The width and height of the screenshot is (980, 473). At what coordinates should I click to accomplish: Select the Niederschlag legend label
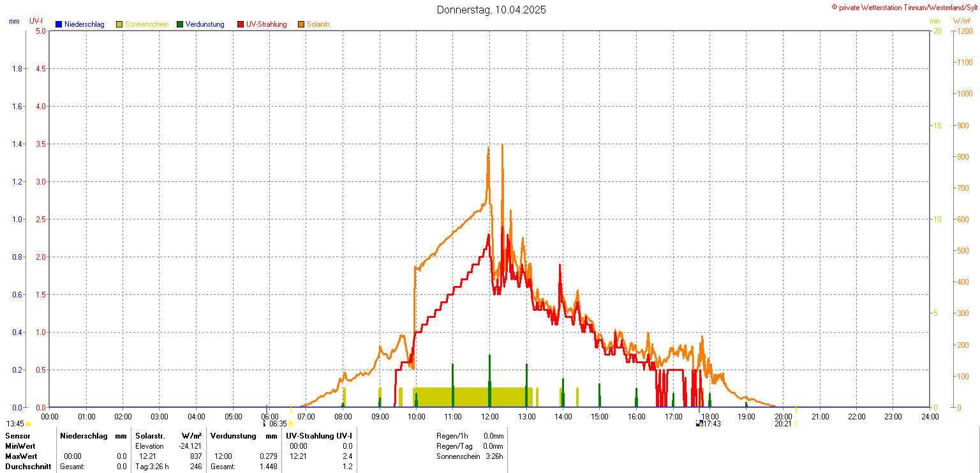[84, 24]
